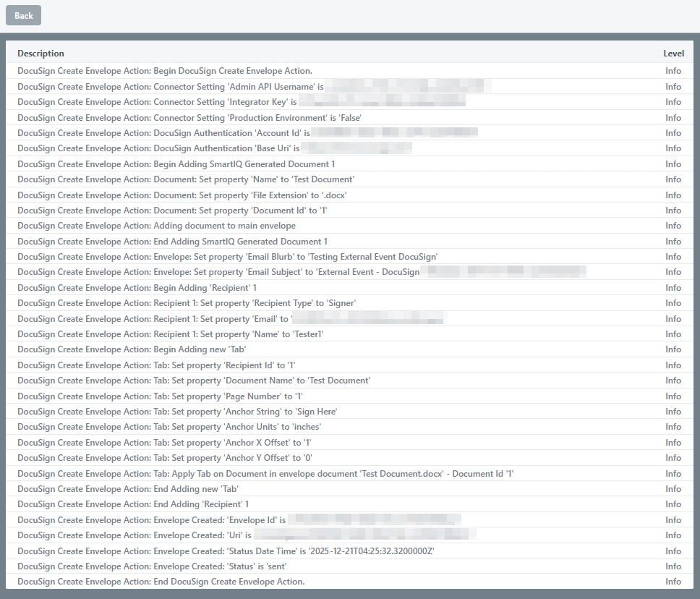Click the Back button
This screenshot has width=700, height=599.
tap(23, 16)
